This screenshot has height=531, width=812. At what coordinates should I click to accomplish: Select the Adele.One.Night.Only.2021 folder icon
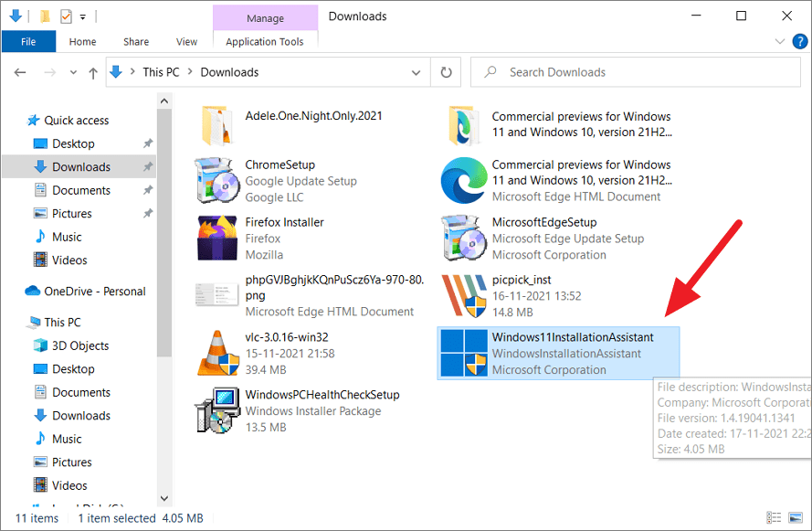[216, 125]
